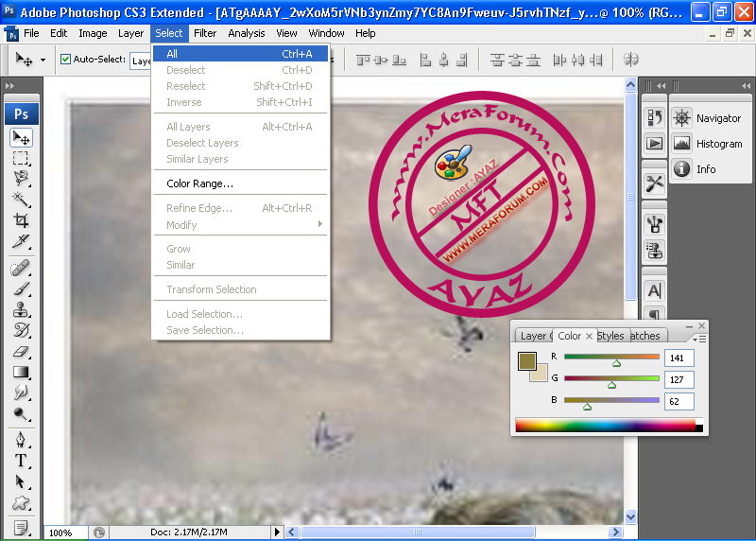
Task: Choose Color Range from Select menu
Action: tap(199, 183)
